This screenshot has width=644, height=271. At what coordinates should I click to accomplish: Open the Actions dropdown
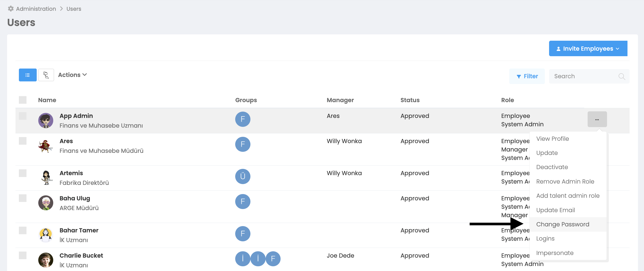(72, 75)
